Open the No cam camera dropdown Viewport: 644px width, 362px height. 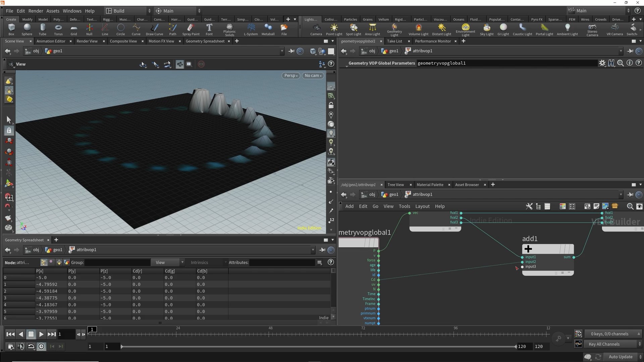point(313,76)
